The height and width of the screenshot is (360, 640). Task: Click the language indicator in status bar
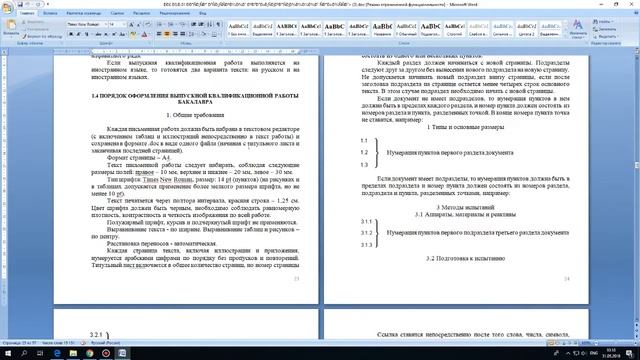coord(105,343)
